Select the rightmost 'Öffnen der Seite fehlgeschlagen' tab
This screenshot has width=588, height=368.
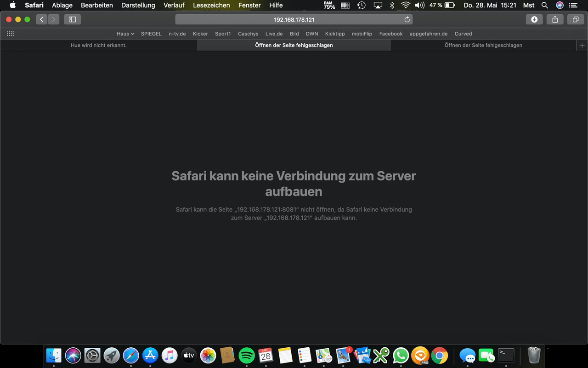pyautogui.click(x=483, y=45)
